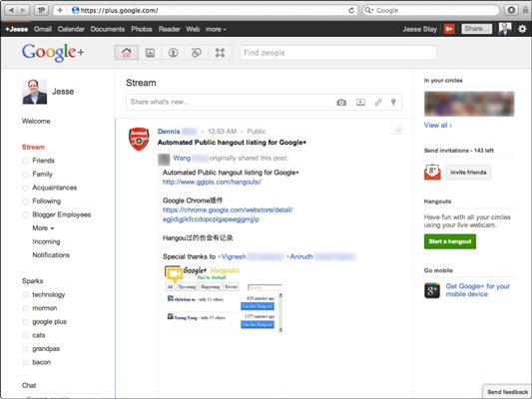Open the post options arrow on Dennis's post
This screenshot has height=399, width=532.
[399, 131]
